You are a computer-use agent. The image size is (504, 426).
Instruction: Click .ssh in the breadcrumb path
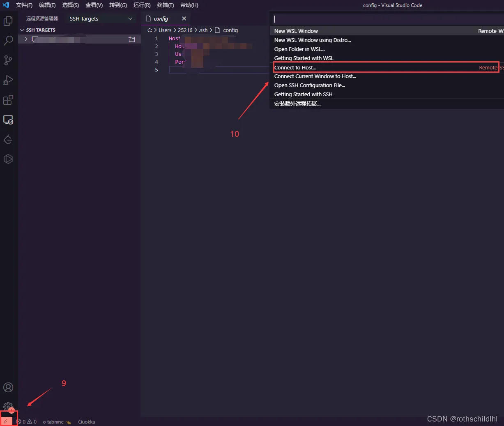[203, 30]
